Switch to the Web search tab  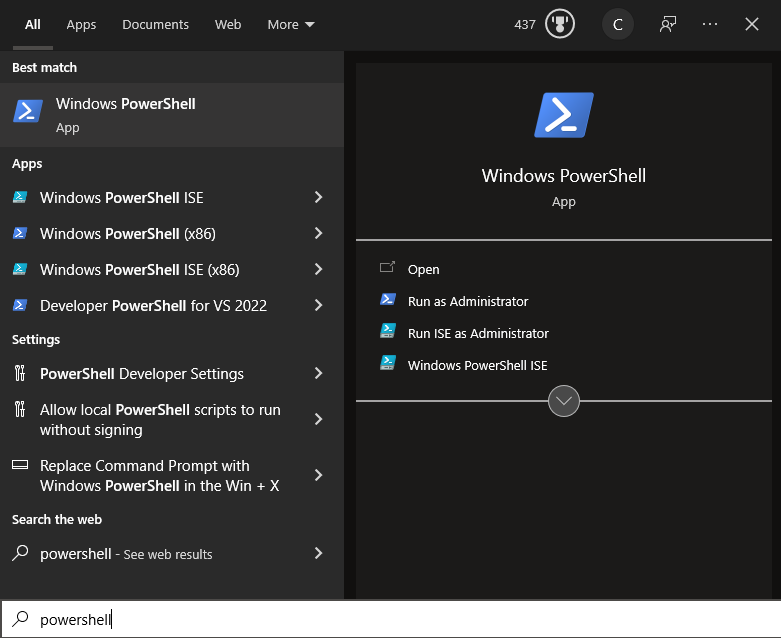[228, 24]
